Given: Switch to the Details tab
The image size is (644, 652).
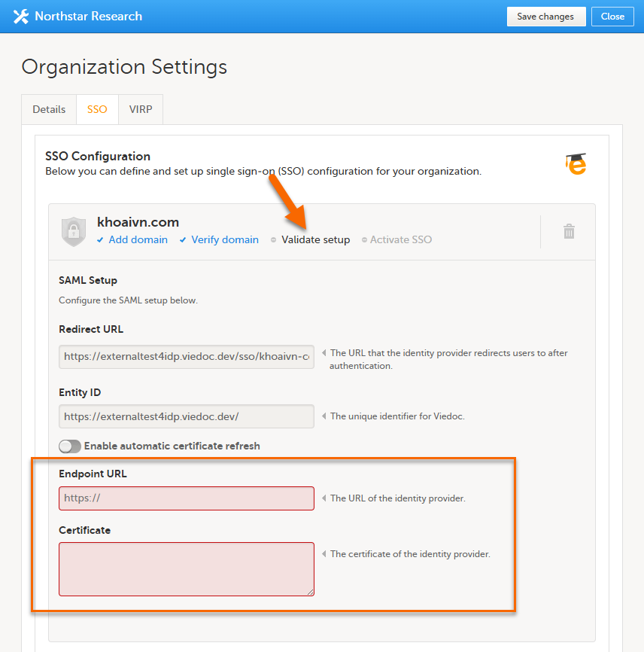Looking at the screenshot, I should tap(49, 109).
